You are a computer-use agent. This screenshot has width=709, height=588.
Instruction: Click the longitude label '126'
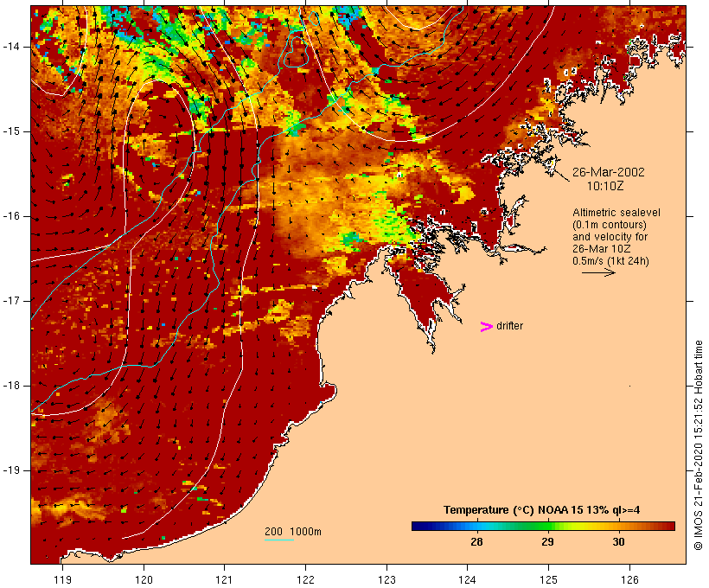pos(629,580)
